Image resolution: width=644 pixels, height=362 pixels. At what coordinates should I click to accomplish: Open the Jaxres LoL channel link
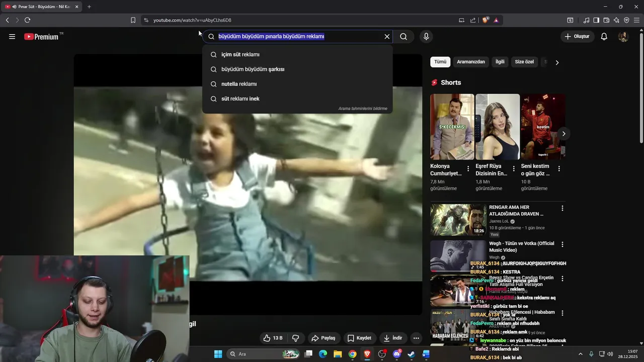coord(499,221)
